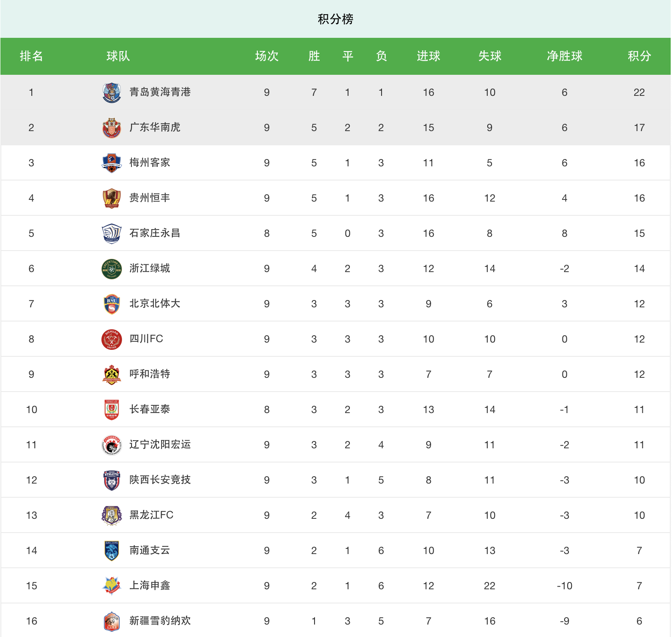Click the 广东华南虎 tiger crest icon
The width and height of the screenshot is (672, 637).
coord(112,128)
